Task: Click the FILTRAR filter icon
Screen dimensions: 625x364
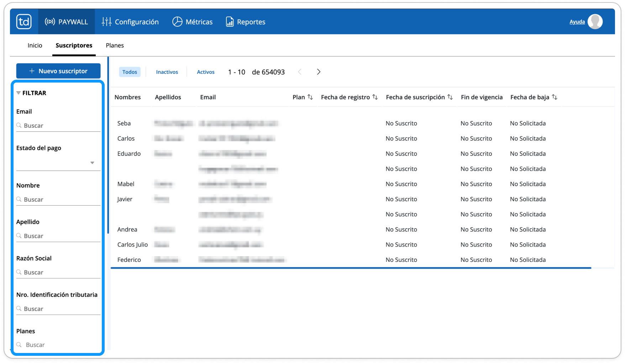Action: coord(19,93)
